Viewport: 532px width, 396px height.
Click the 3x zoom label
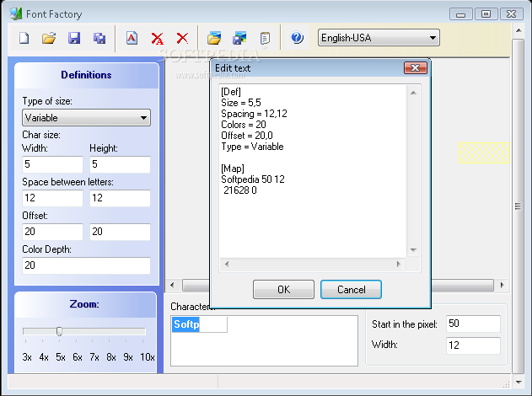(x=27, y=357)
